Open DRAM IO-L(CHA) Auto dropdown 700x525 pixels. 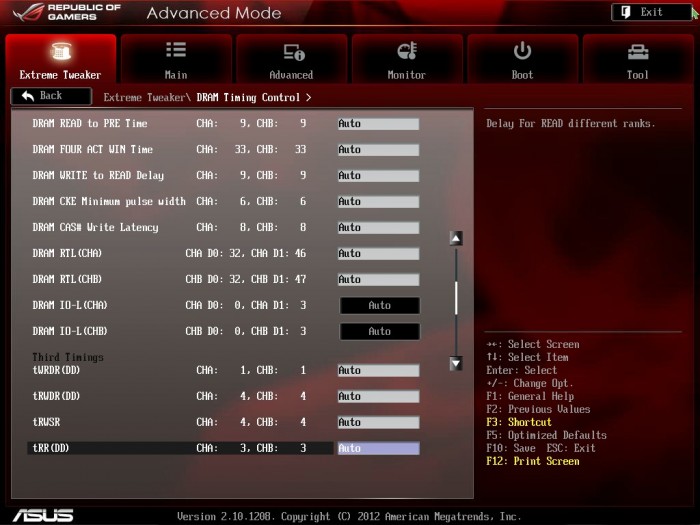379,305
